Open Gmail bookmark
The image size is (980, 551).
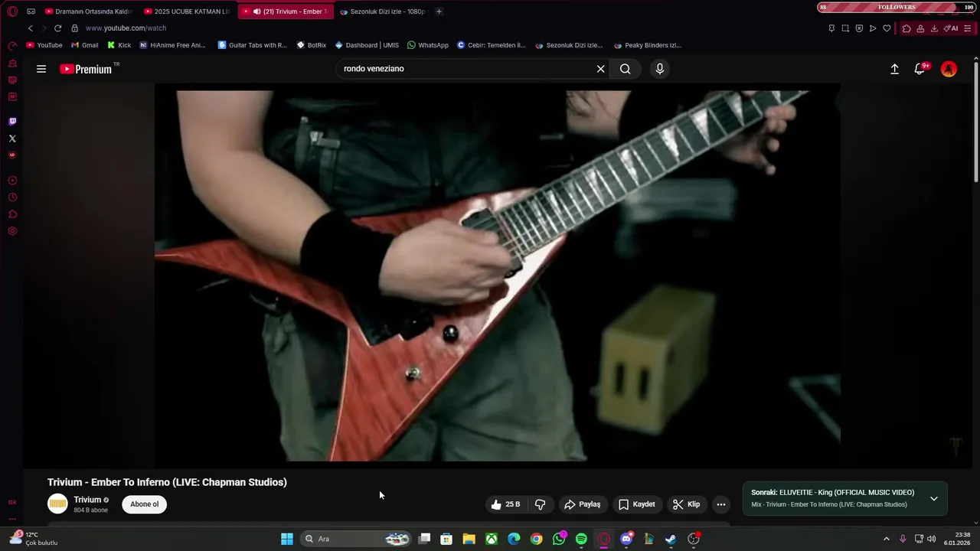coord(84,45)
